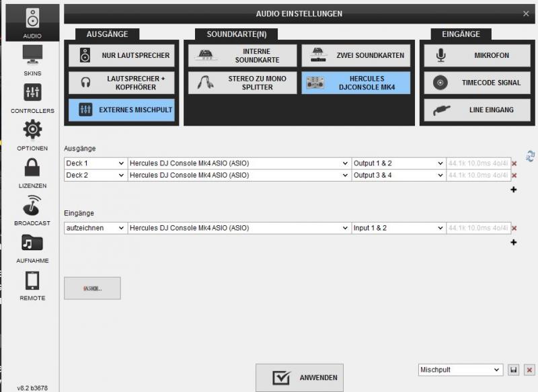Open the Deck 1 channel dropdown
Image resolution: width=538 pixels, height=392 pixels.
(x=95, y=163)
